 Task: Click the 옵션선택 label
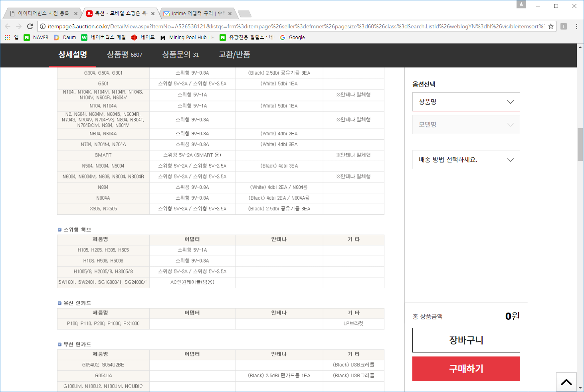click(x=424, y=84)
